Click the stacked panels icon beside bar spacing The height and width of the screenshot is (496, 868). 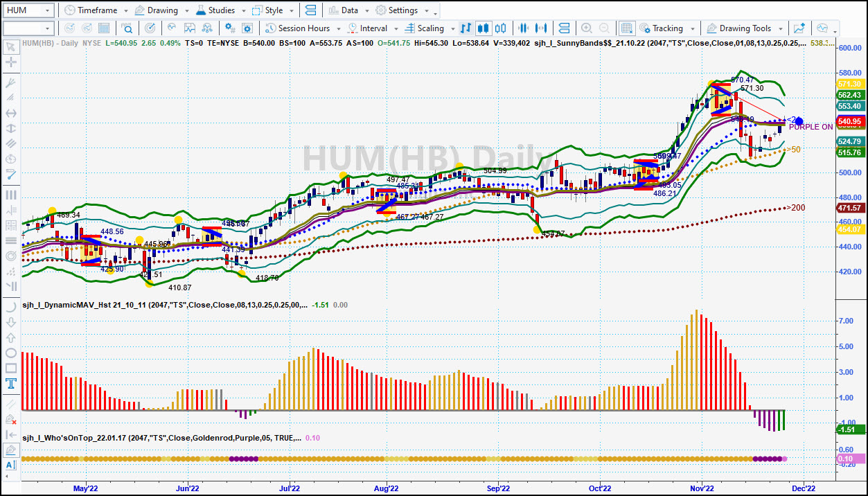(564, 28)
